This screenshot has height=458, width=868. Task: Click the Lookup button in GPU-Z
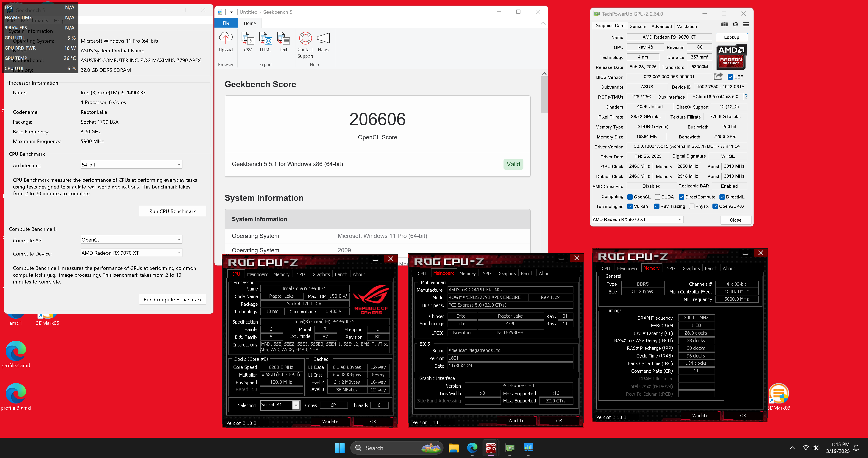click(732, 38)
